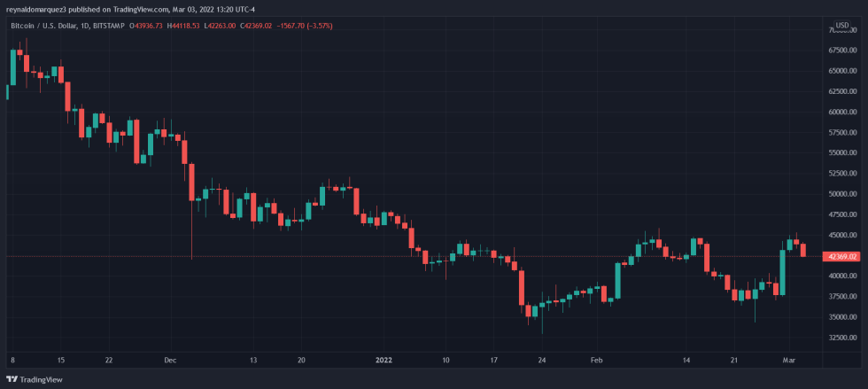Click the 37500.00 price axis label

coord(842,297)
